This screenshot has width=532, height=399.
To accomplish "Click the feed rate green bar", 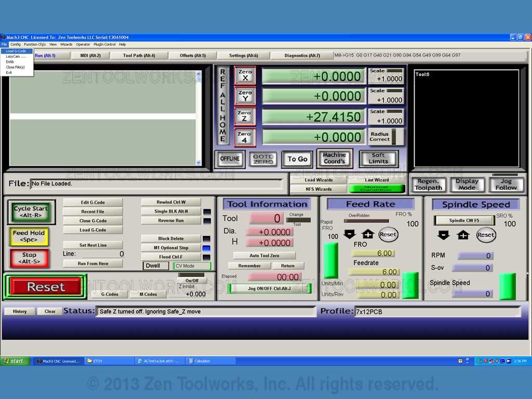I will [x=410, y=286].
